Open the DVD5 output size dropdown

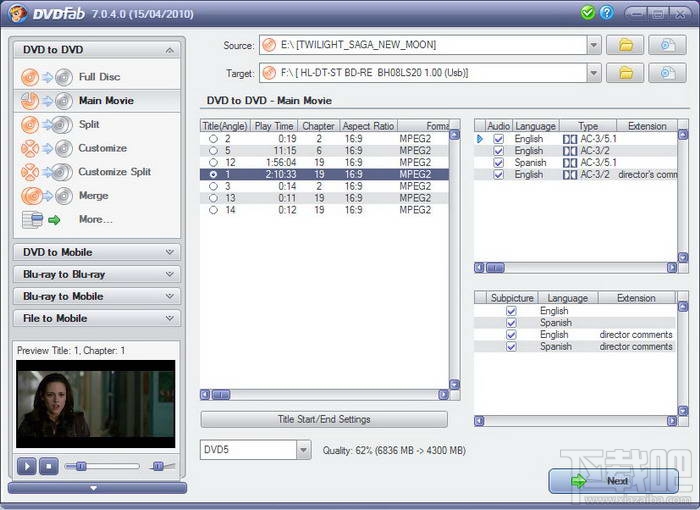click(x=304, y=450)
